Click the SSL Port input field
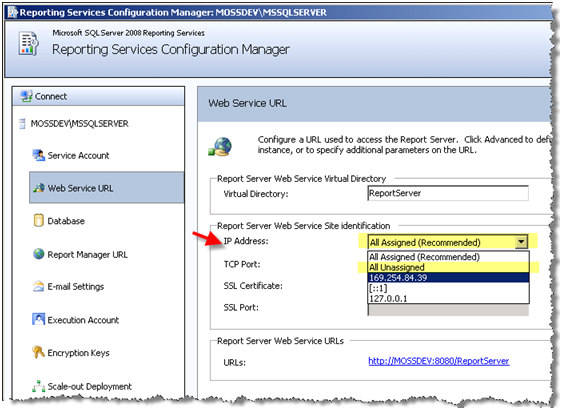The height and width of the screenshot is (410, 562). (x=448, y=310)
